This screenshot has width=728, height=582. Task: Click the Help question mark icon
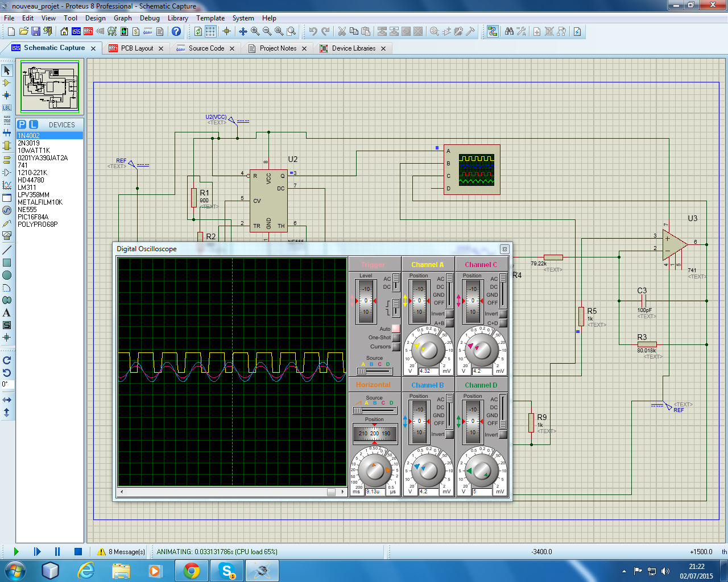[x=176, y=31]
